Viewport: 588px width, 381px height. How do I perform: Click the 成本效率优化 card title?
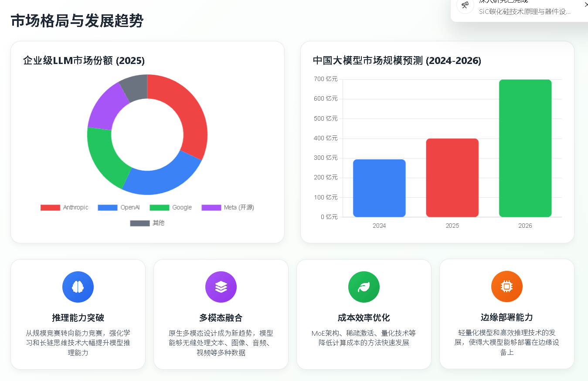[x=364, y=317]
